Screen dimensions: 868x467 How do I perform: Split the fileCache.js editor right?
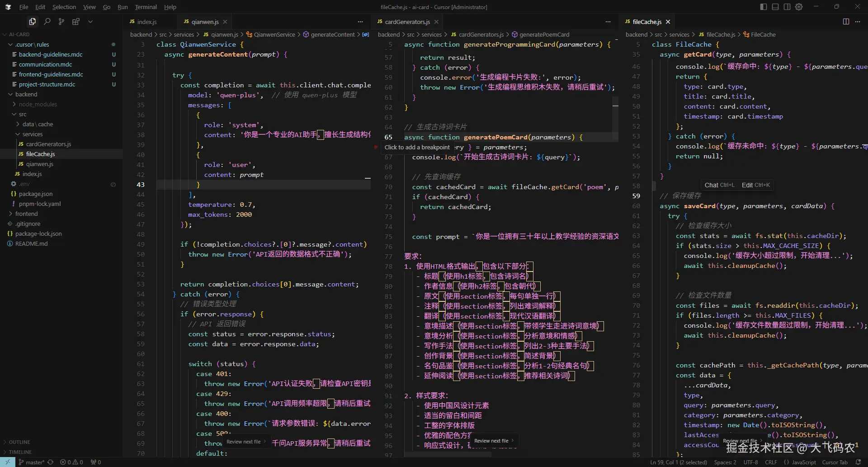tap(846, 22)
